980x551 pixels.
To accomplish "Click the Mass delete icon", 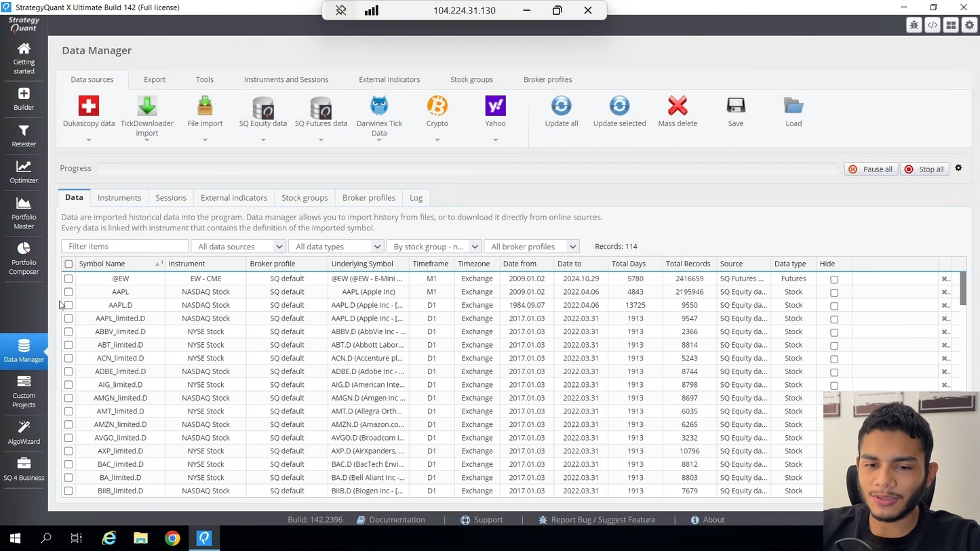I will (678, 106).
